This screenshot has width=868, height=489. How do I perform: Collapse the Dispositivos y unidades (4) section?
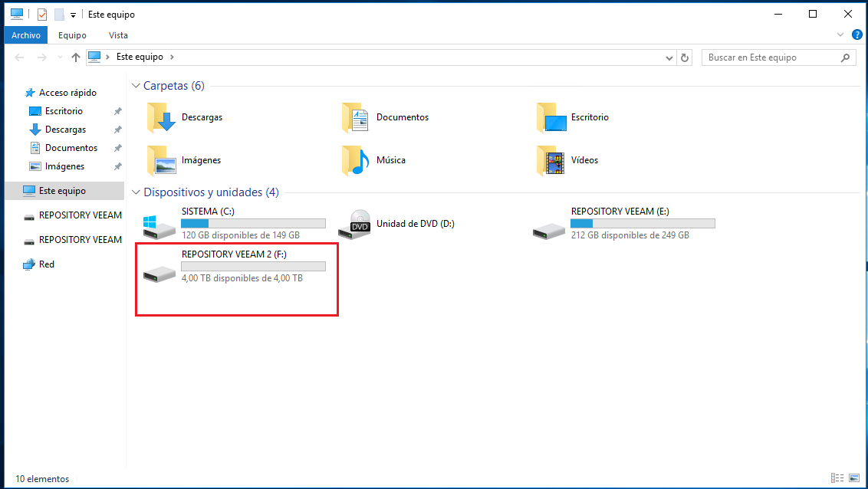(136, 192)
